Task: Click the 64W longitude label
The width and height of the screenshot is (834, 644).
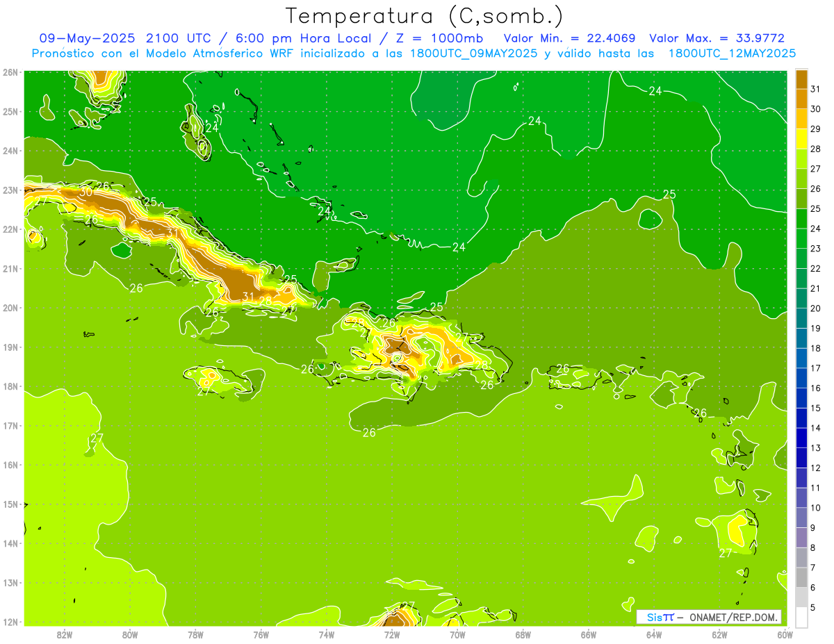Action: (x=654, y=634)
